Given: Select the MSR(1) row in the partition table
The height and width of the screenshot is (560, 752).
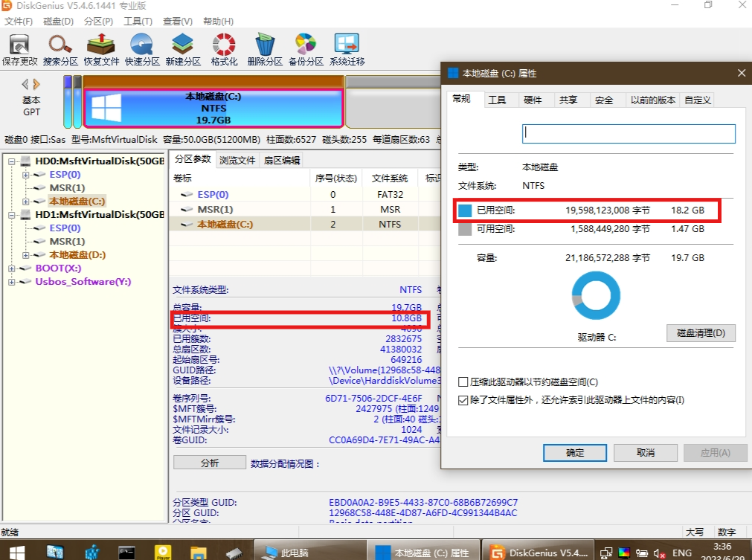Looking at the screenshot, I should tap(305, 210).
